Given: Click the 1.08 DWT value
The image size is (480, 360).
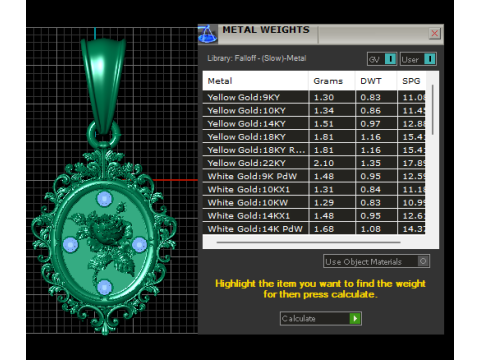Looking at the screenshot, I should 370,229.
